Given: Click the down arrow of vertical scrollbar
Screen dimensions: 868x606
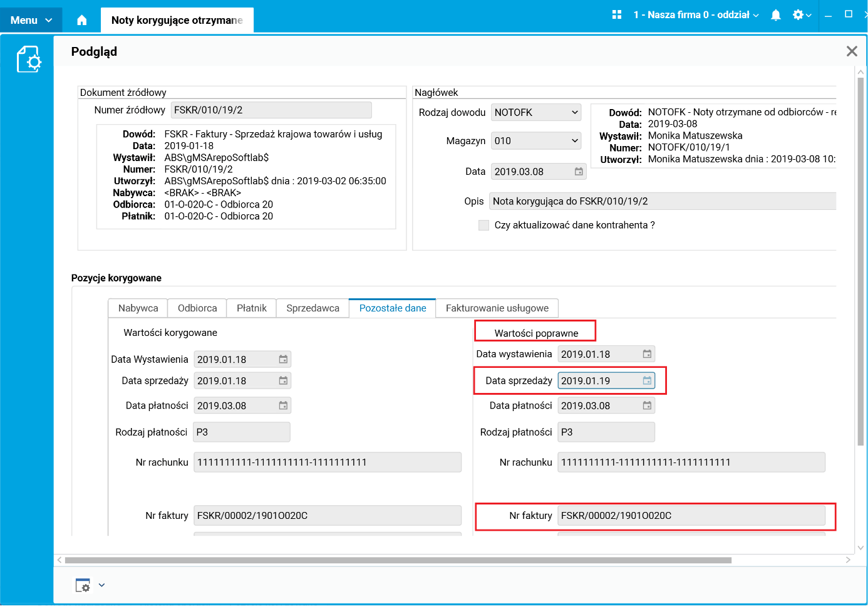Looking at the screenshot, I should [x=860, y=548].
